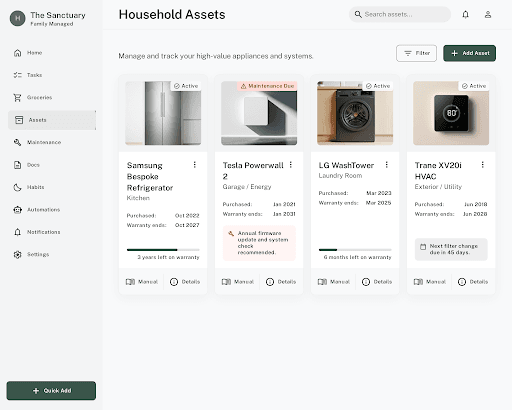Open Manual for Trane XV20i HVAC

point(430,282)
